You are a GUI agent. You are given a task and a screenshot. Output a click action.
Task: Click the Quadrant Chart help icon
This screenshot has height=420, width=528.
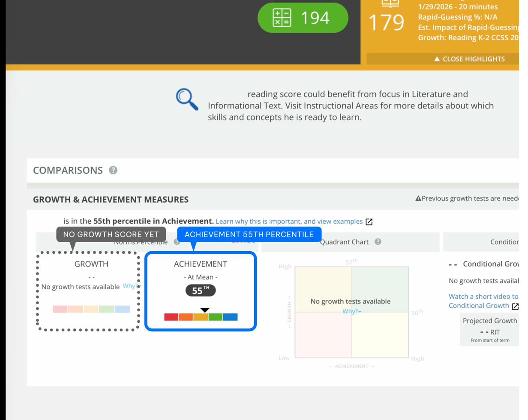pyautogui.click(x=378, y=242)
